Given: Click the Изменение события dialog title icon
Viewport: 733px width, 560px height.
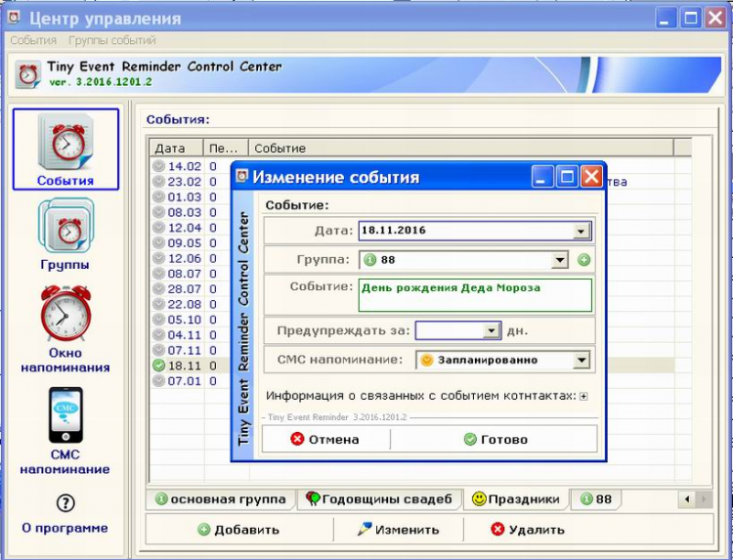Looking at the screenshot, I should pos(241,176).
